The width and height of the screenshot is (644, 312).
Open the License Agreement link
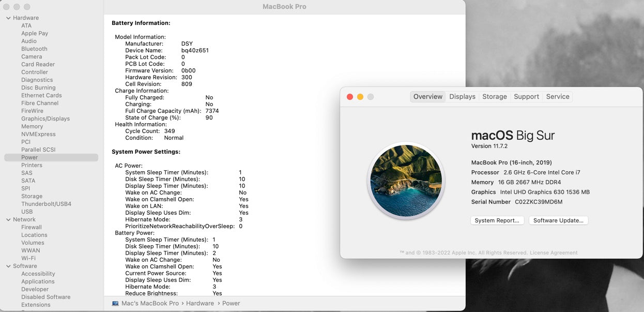[x=554, y=253]
